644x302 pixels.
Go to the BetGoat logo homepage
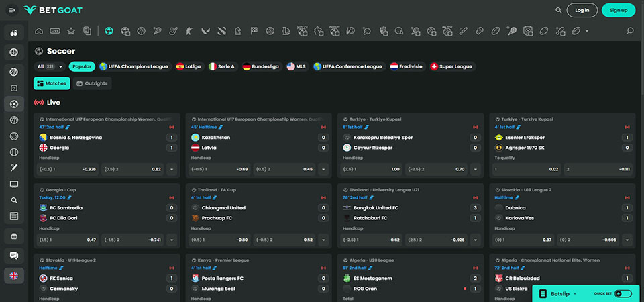[53, 10]
